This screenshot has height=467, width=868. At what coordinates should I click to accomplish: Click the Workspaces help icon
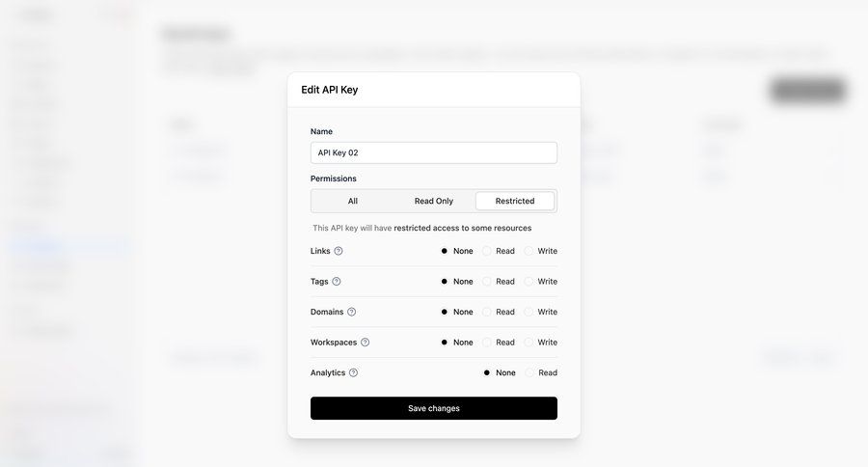[x=366, y=343]
